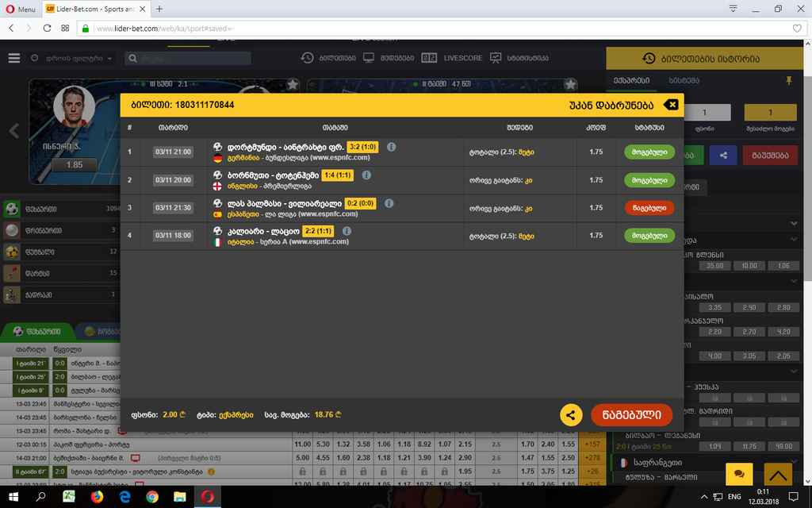
Task: Select ფრენბურთი volleyball in sports list
Action: point(62,230)
